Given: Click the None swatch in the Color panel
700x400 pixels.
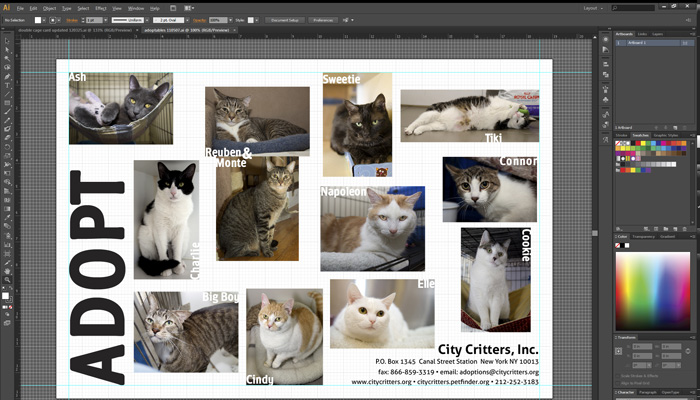Looking at the screenshot, I should tap(617, 245).
